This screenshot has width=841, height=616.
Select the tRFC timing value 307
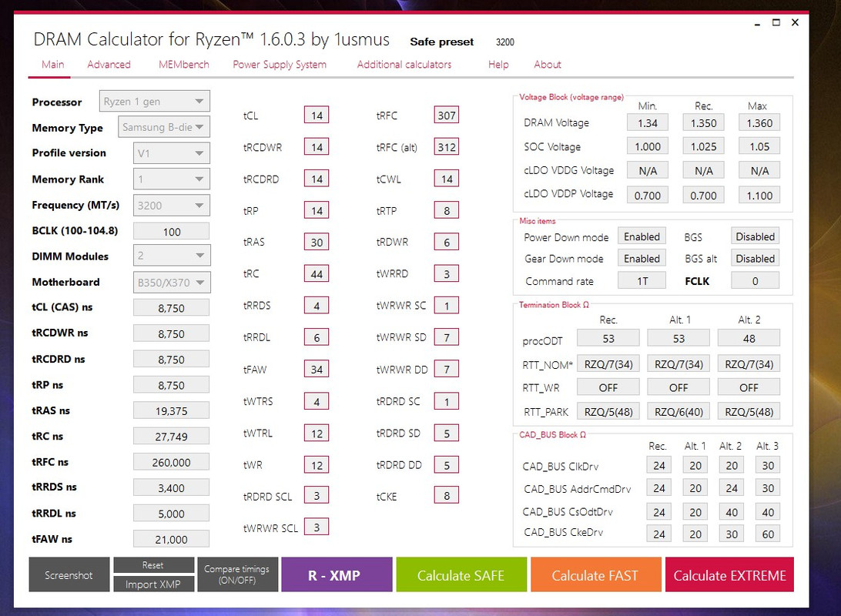446,115
